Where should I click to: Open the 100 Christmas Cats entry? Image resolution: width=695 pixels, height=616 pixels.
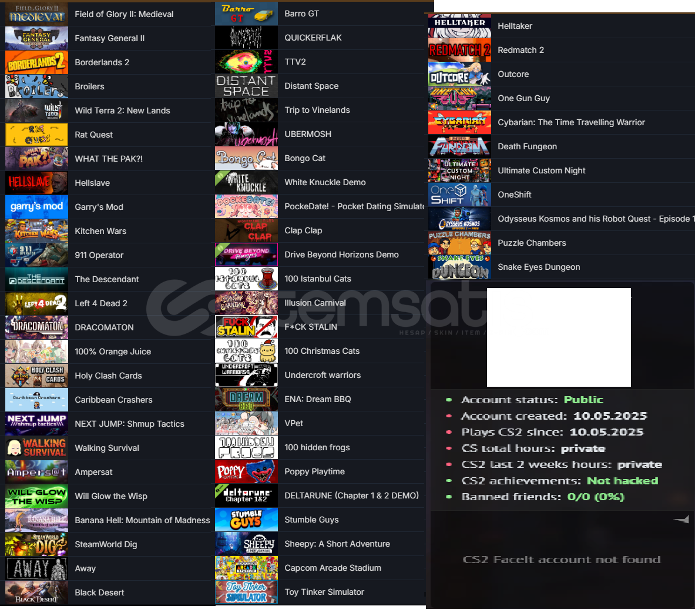(322, 351)
